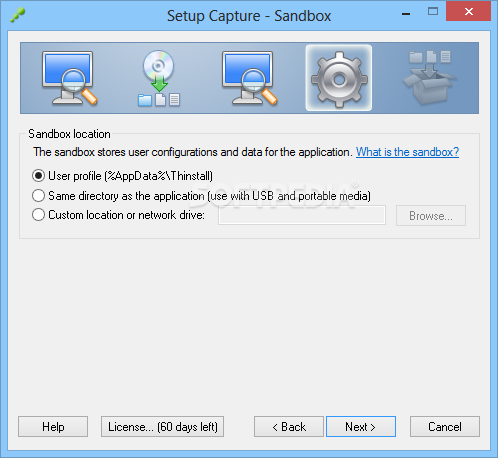Screen dimensions: 498x458
Task: Click the Sandbox location group label
Action: 69,134
